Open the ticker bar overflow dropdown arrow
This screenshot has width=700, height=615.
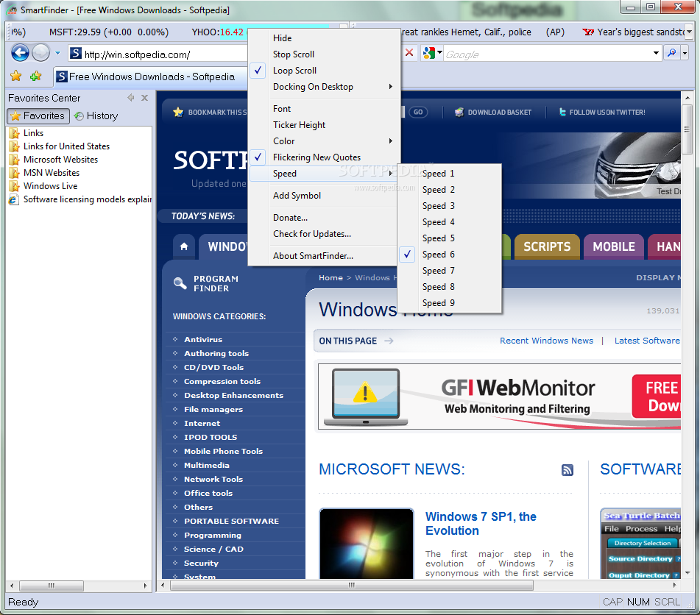(689, 32)
